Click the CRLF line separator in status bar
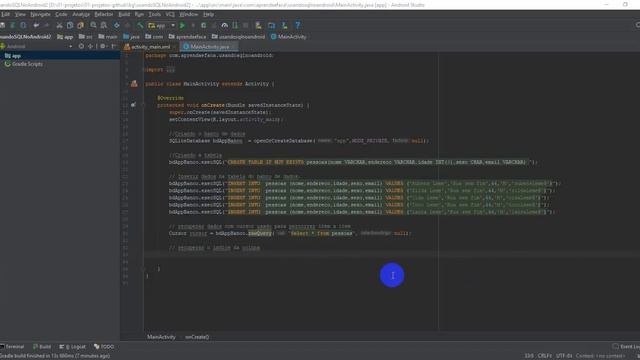The height and width of the screenshot is (360, 640). pos(544,356)
